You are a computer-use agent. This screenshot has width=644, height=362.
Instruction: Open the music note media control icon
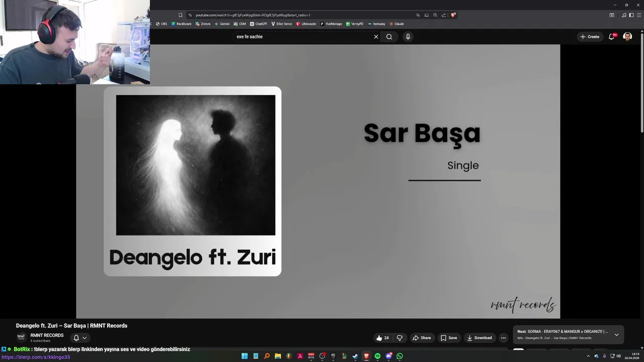[624, 15]
